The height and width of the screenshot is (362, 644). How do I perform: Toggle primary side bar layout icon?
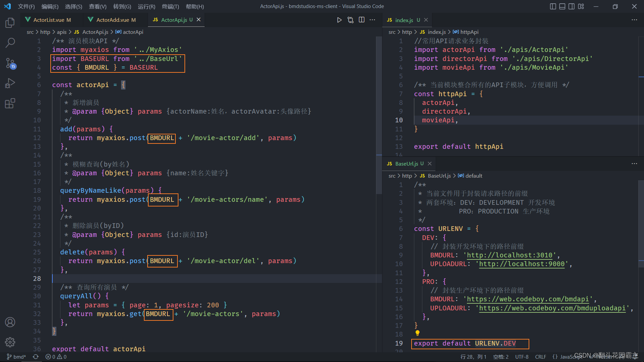click(553, 6)
